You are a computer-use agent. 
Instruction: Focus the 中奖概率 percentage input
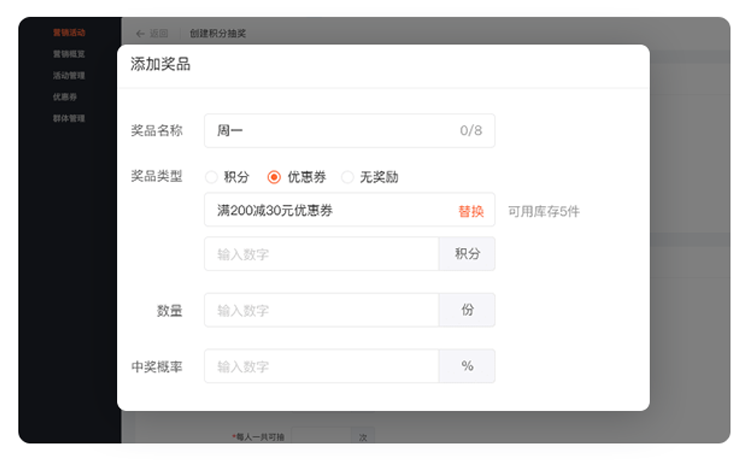click(320, 366)
